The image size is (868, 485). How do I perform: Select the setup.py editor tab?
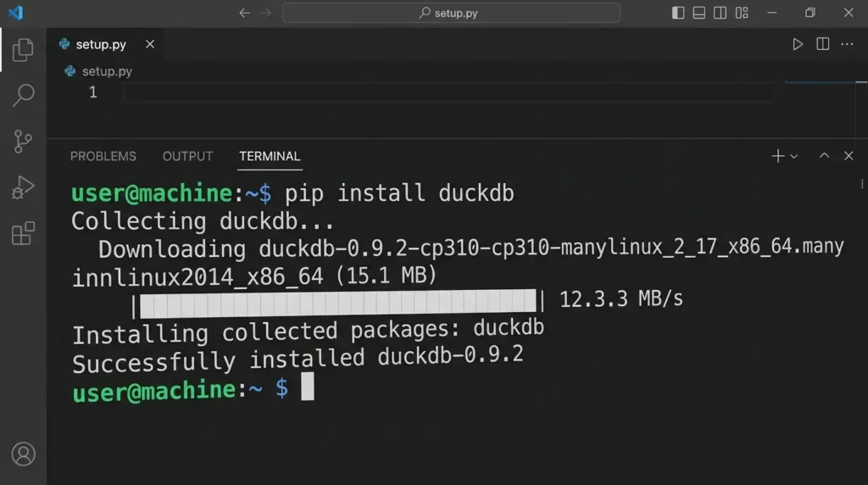point(105,44)
